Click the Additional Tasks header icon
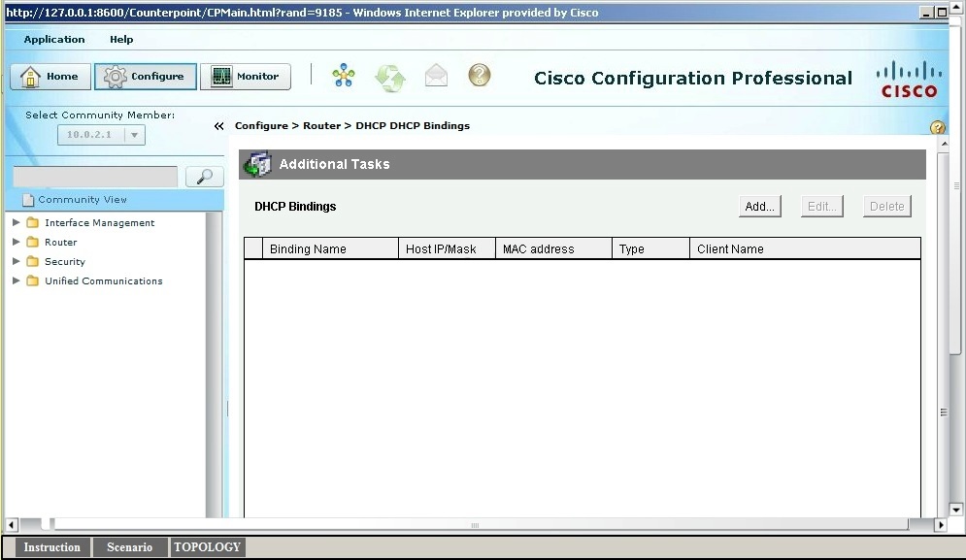This screenshot has height=560, width=966. click(x=257, y=164)
